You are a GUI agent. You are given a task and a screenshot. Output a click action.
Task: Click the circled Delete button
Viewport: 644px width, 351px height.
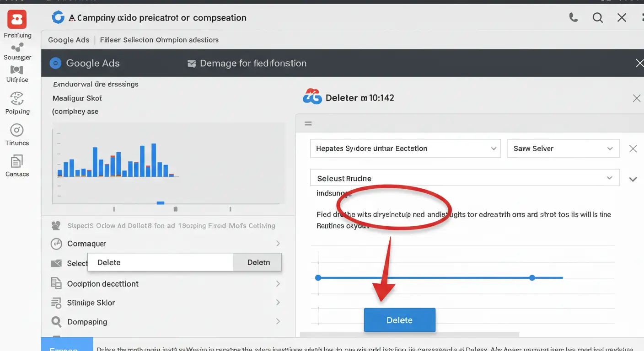(x=399, y=320)
